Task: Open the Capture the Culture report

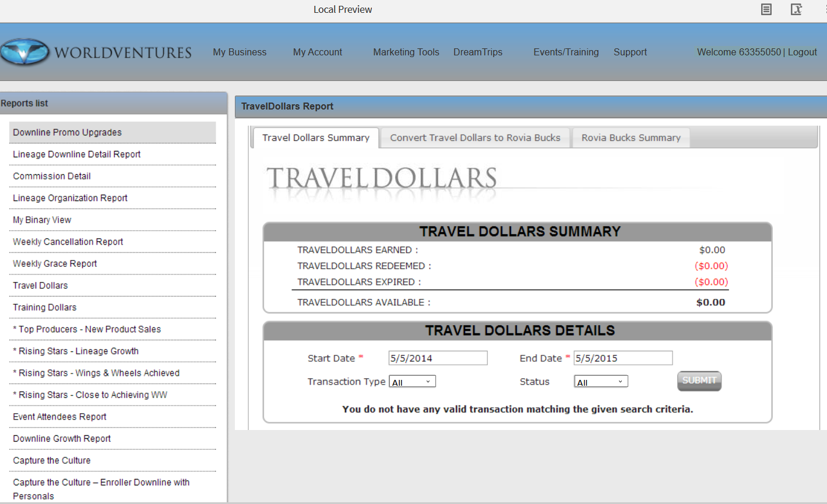Action: pyautogui.click(x=112, y=460)
